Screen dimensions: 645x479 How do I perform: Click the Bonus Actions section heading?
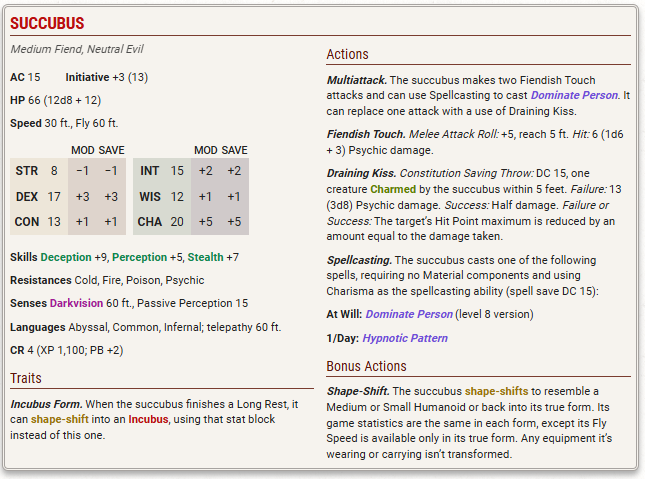[366, 366]
